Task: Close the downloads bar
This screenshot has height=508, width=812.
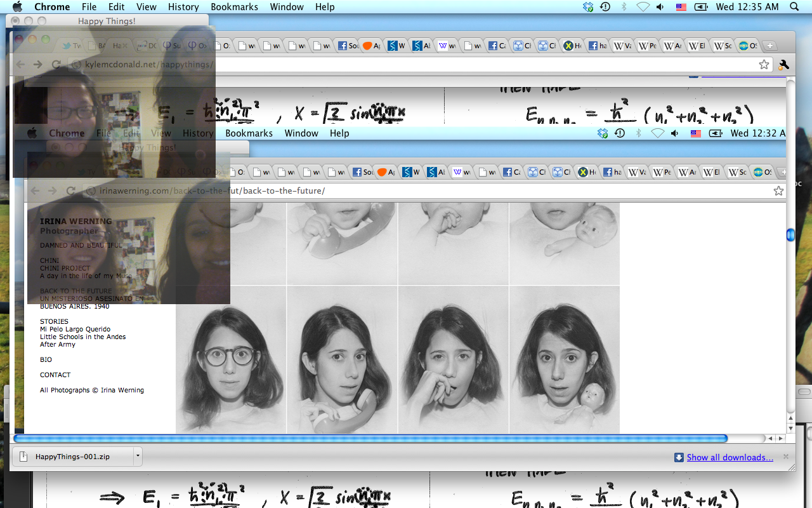Action: click(785, 457)
